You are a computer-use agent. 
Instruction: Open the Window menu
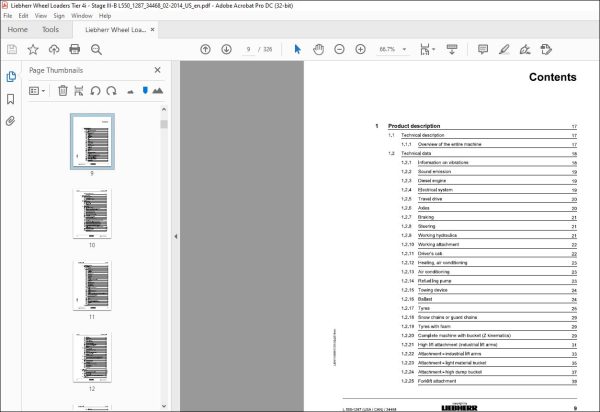82,16
